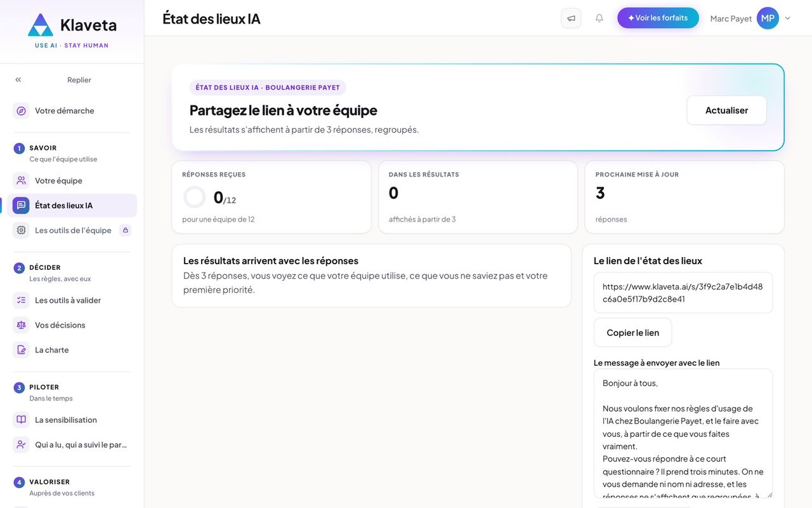Click the Klaveta logo

pyautogui.click(x=72, y=30)
